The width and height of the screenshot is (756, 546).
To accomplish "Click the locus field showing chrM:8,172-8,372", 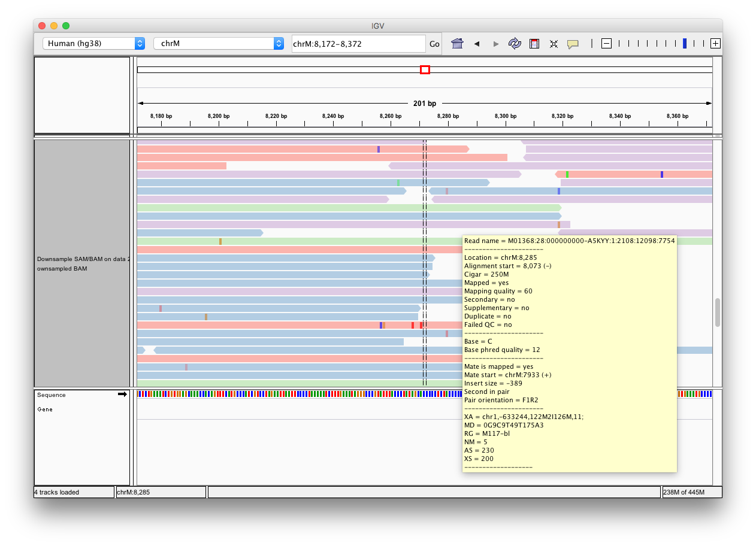I will (358, 44).
